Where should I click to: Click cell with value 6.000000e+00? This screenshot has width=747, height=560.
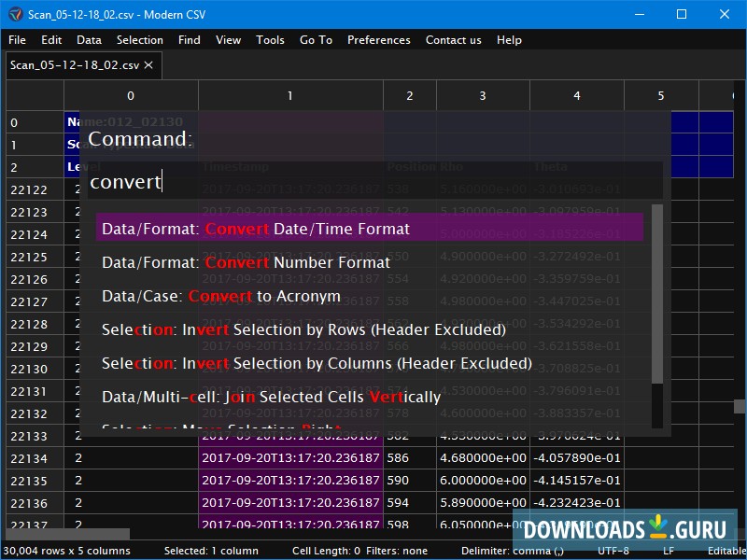click(482, 482)
